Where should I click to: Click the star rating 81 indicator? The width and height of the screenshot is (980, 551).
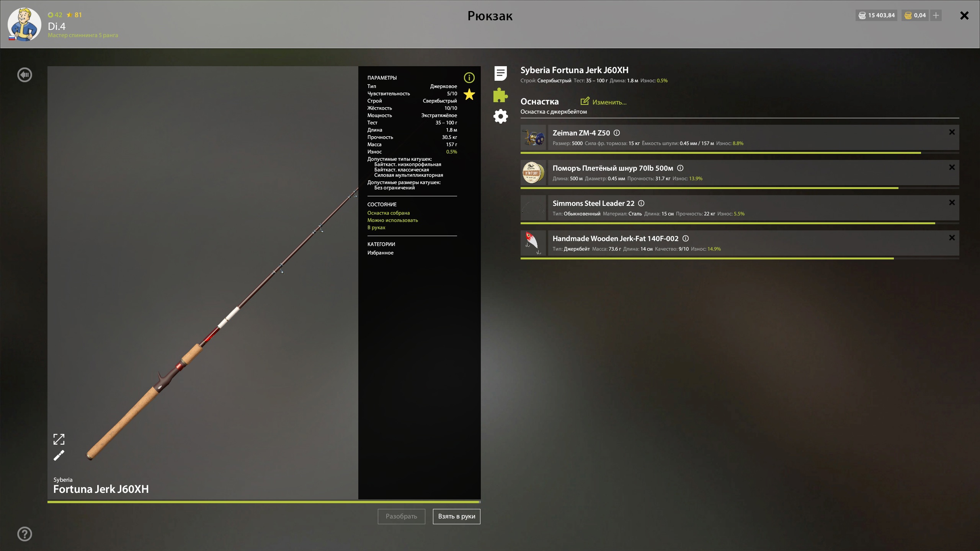point(74,15)
